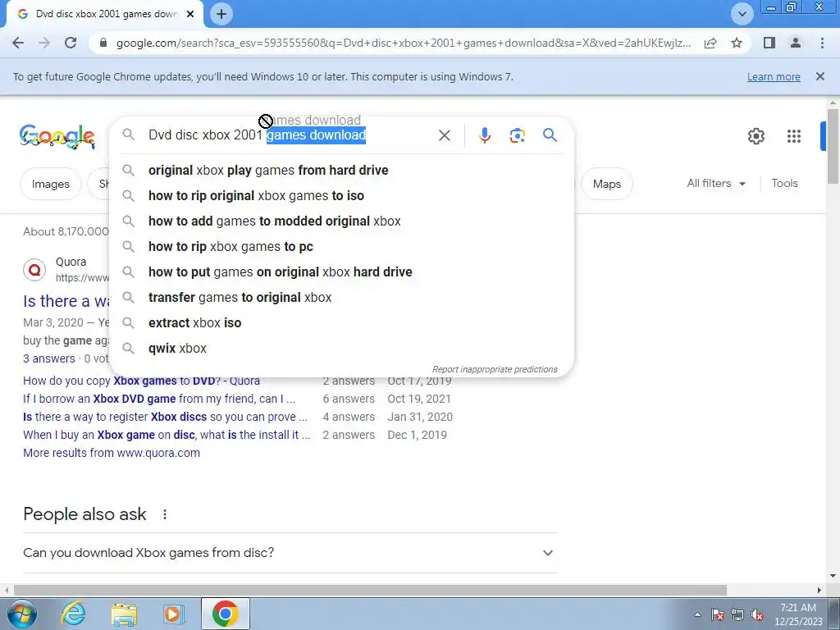Viewport: 840px width, 630px height.
Task: Click the horizontal scrollbar thumb
Action: (370, 591)
